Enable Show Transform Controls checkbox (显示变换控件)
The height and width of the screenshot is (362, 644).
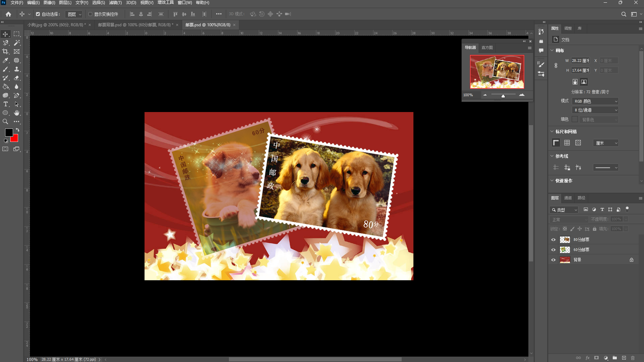pos(90,14)
